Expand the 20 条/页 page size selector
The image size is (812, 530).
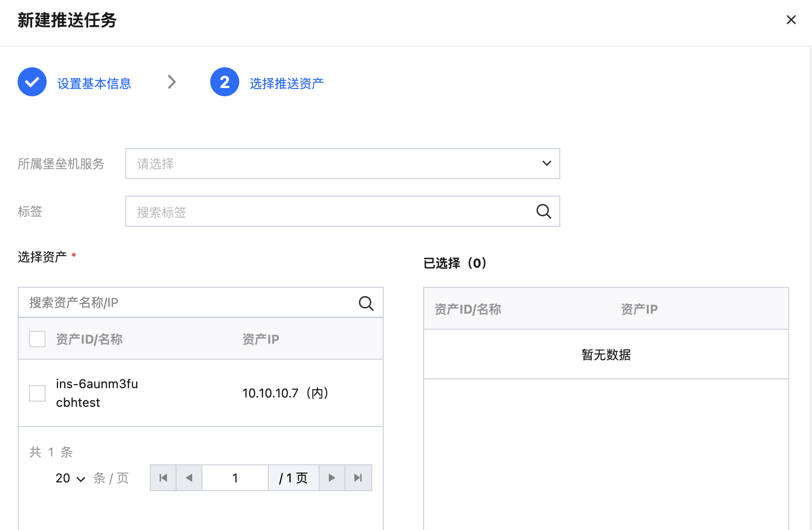70,478
